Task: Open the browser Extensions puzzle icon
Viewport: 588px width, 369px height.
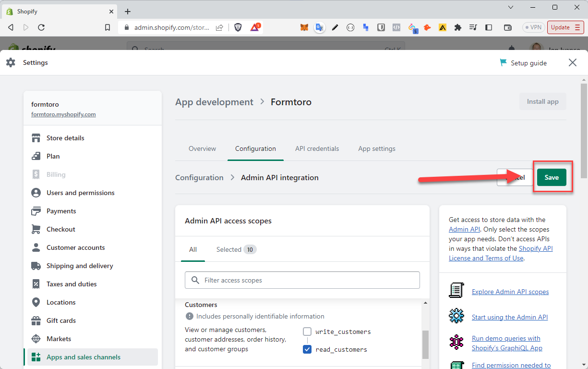Action: point(458,27)
